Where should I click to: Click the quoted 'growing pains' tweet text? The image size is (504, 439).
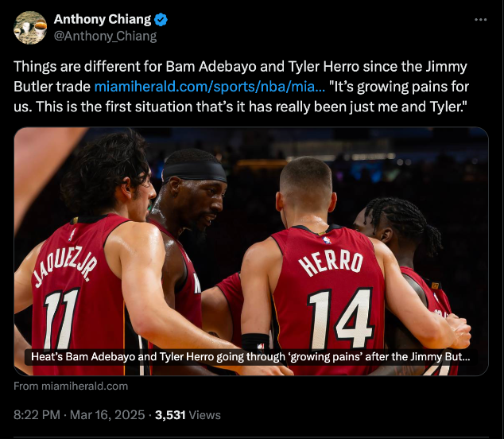tap(241, 96)
